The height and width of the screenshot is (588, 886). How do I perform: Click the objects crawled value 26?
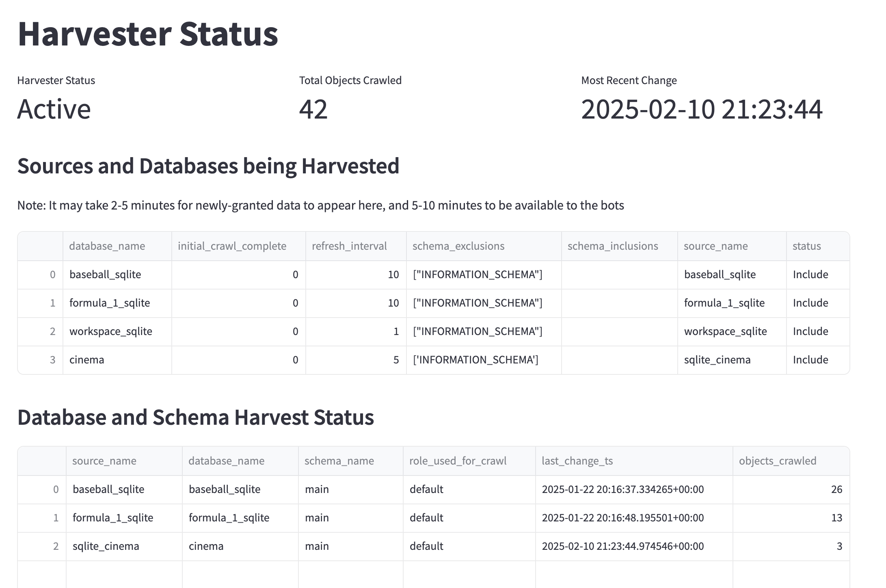pos(836,489)
